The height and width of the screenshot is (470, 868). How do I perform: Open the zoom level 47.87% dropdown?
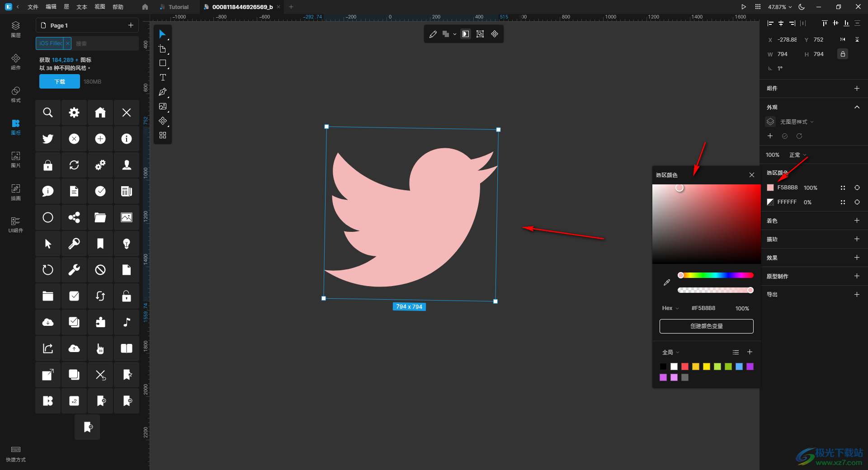click(780, 7)
